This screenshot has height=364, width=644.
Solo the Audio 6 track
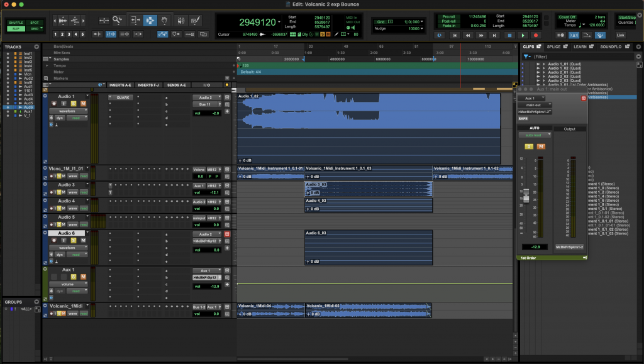click(74, 241)
